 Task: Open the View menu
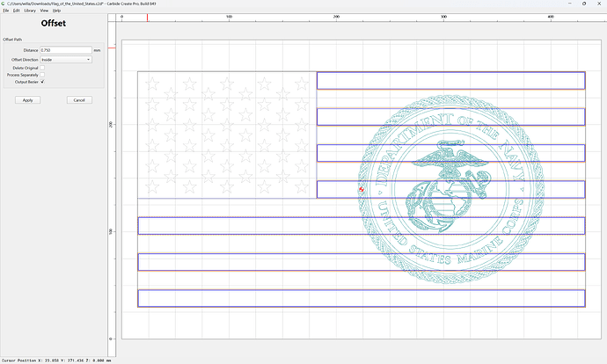44,11
